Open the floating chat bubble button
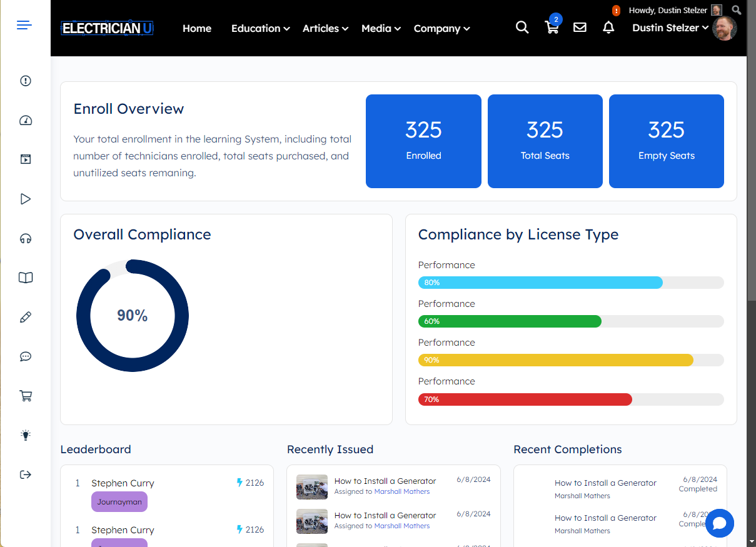Image resolution: width=756 pixels, height=547 pixels. pyautogui.click(x=719, y=523)
